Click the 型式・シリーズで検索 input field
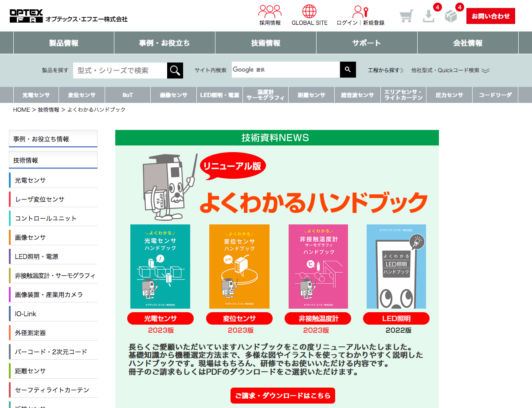532x408 pixels. 120,70
